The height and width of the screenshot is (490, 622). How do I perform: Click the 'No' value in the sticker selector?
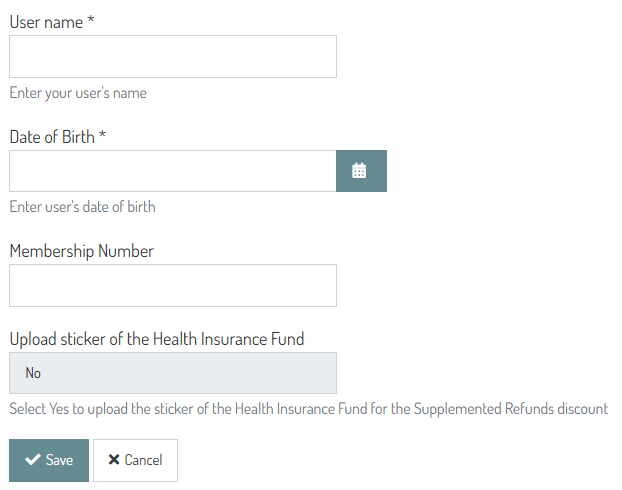click(x=34, y=373)
